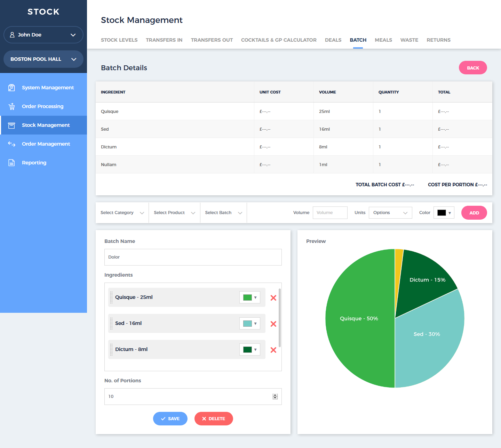Click the Reporting document icon
Viewport: 501px width, 448px height.
tap(11, 163)
